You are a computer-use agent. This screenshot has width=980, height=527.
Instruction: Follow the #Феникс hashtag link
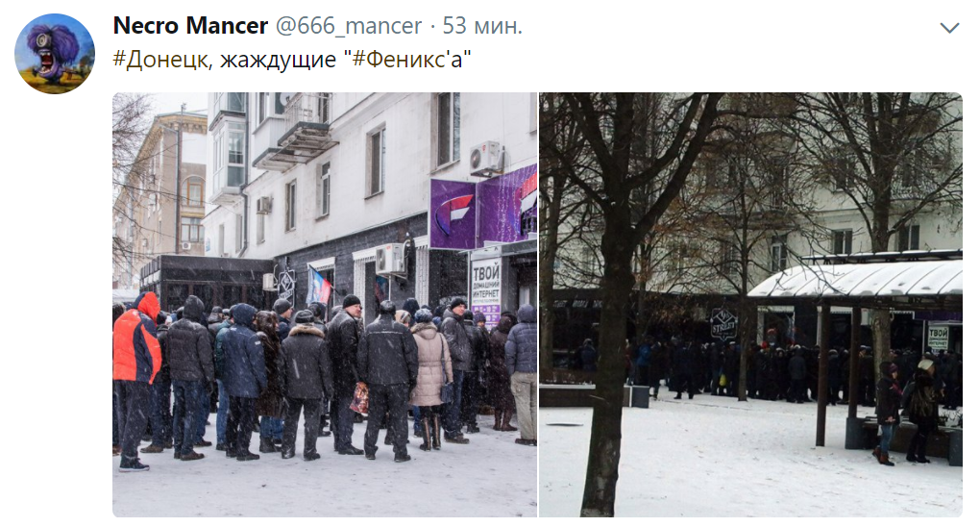(398, 60)
